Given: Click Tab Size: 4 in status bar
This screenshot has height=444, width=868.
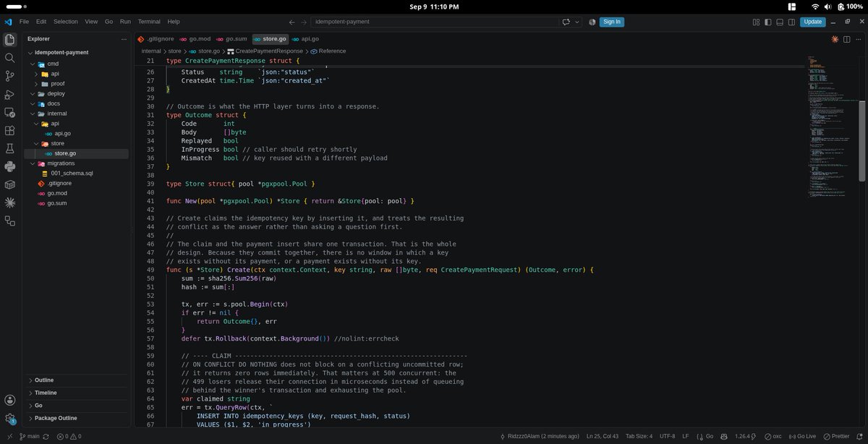Looking at the screenshot, I should 640,437.
